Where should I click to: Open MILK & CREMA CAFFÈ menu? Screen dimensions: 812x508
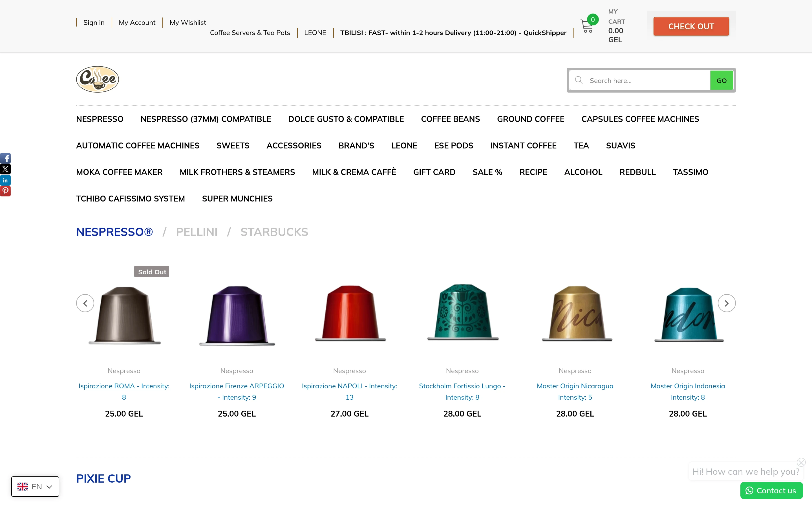pyautogui.click(x=354, y=172)
